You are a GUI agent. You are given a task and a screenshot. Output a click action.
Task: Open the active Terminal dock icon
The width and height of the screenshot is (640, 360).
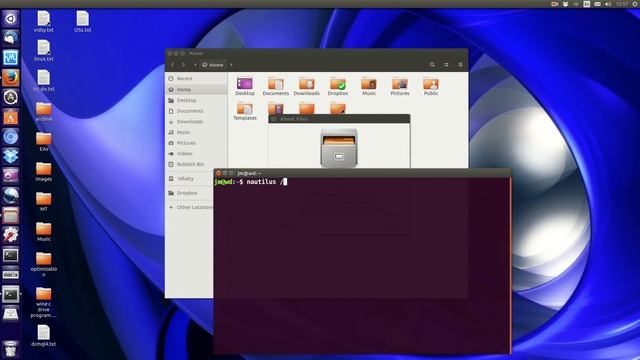tap(11, 294)
